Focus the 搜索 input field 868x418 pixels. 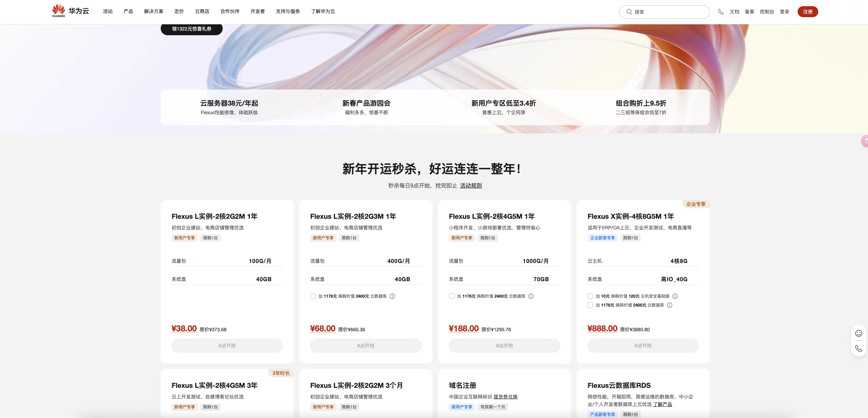669,12
